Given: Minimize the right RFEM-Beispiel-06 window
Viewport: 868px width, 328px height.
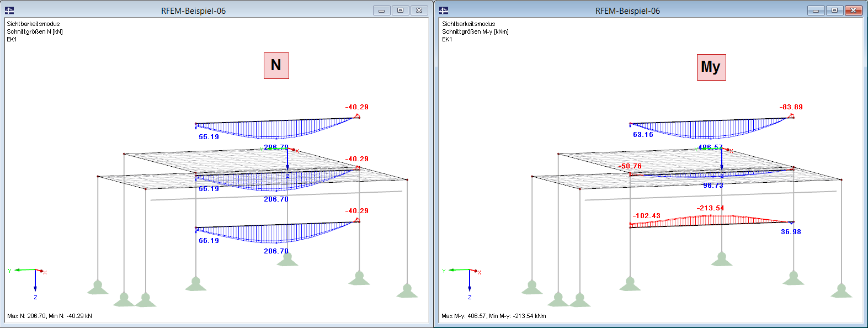Looking at the screenshot, I should click(816, 10).
